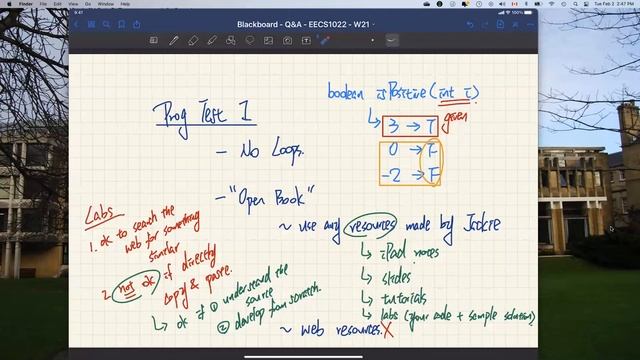Choose the white dot pointer color

click(372, 40)
